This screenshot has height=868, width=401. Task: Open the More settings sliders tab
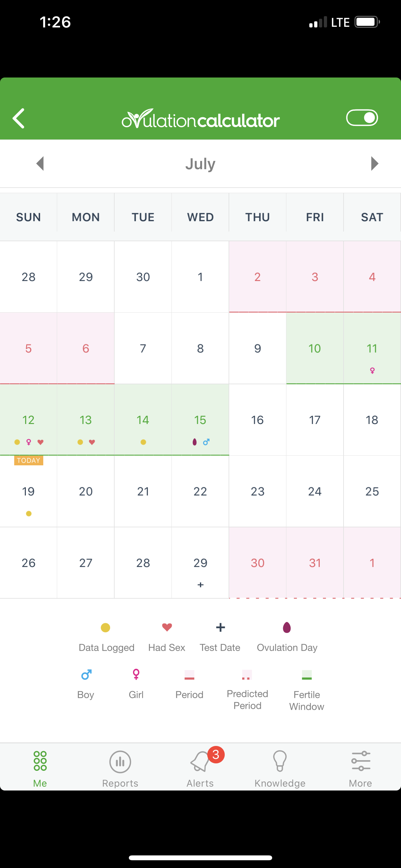[361, 769]
